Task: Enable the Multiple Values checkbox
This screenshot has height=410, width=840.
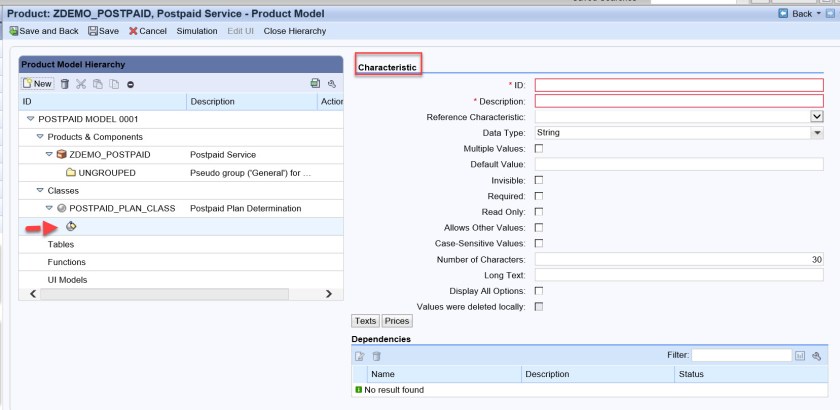Action: 539,148
